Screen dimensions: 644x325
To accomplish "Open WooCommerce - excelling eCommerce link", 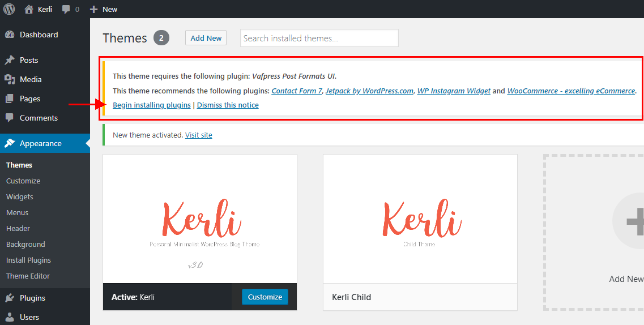I will click(572, 91).
